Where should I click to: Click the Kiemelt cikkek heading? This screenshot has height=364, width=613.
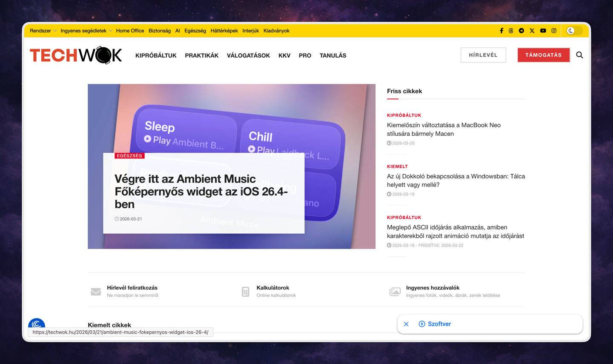click(x=109, y=325)
